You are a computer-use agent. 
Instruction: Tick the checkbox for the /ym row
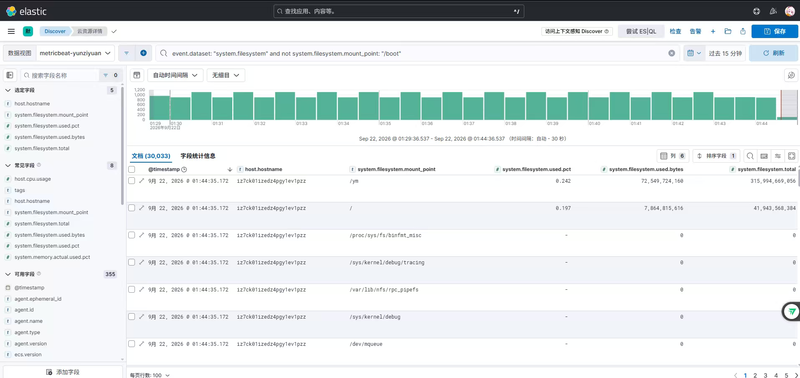(x=132, y=181)
